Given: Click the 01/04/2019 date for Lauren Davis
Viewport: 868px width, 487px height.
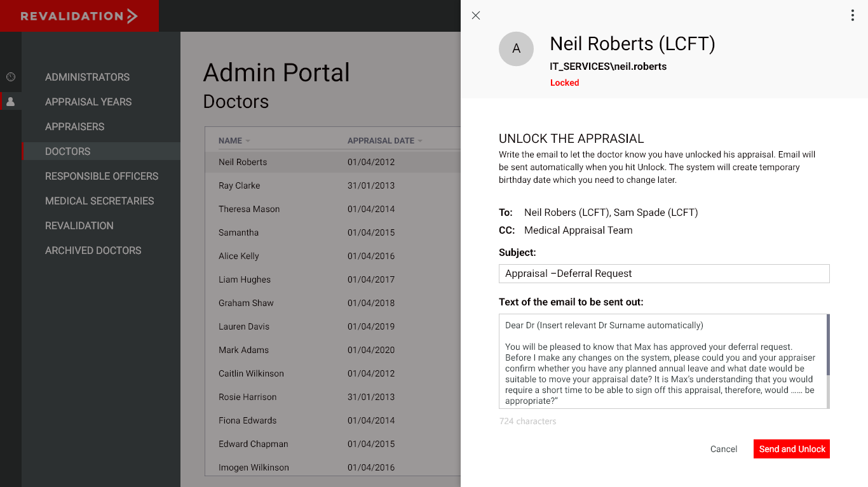Looking at the screenshot, I should tap(371, 326).
